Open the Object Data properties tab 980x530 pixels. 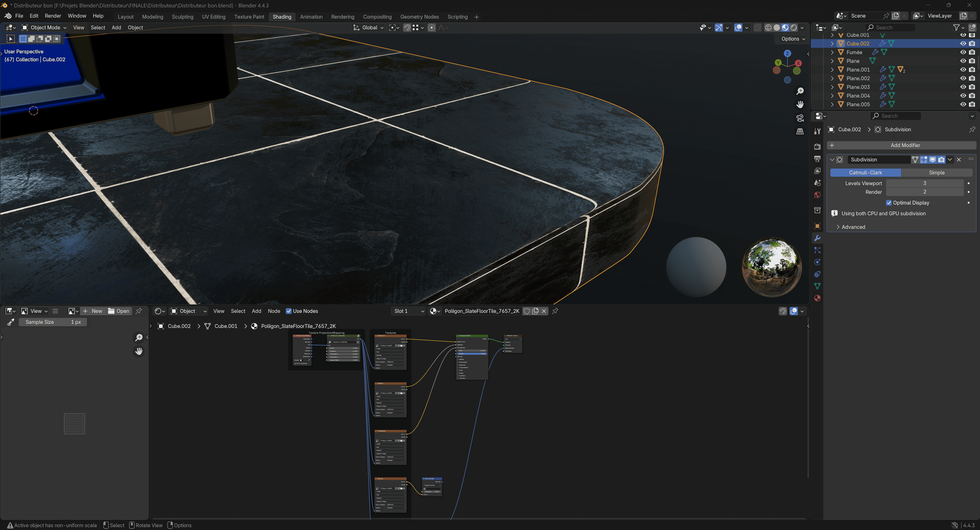tap(817, 286)
